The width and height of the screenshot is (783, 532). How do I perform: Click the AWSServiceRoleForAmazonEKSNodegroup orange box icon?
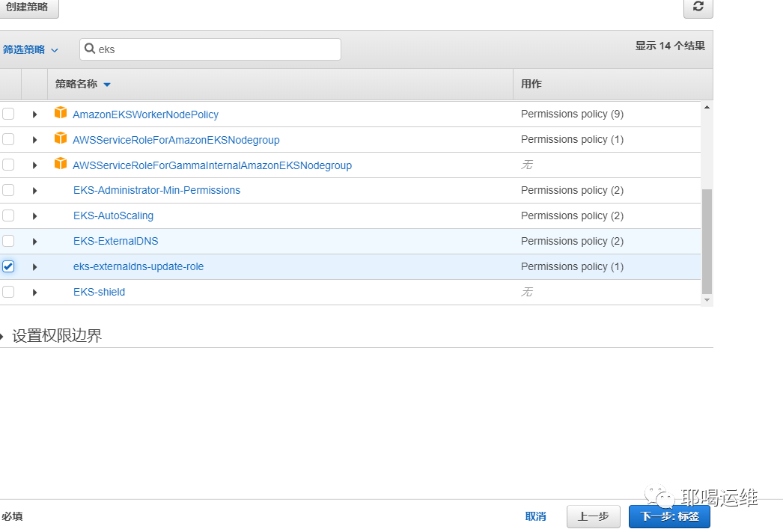coord(61,139)
